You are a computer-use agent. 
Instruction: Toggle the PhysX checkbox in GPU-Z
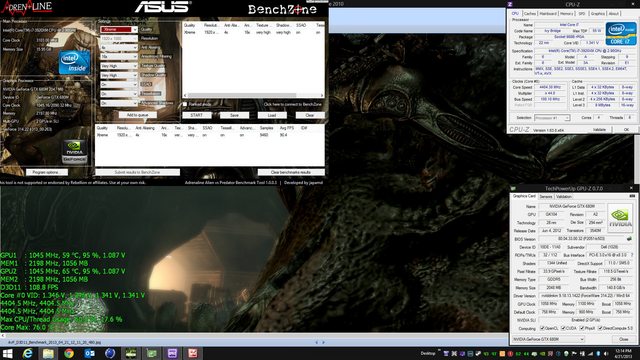click(x=582, y=328)
